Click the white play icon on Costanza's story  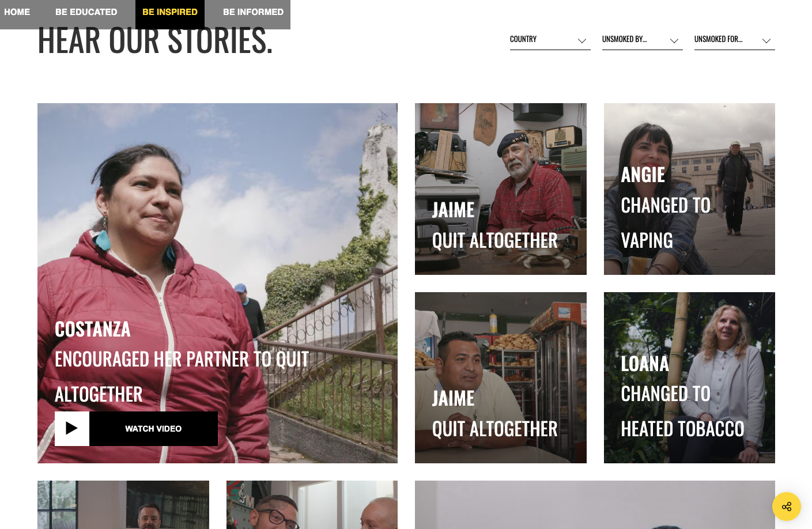(x=72, y=428)
